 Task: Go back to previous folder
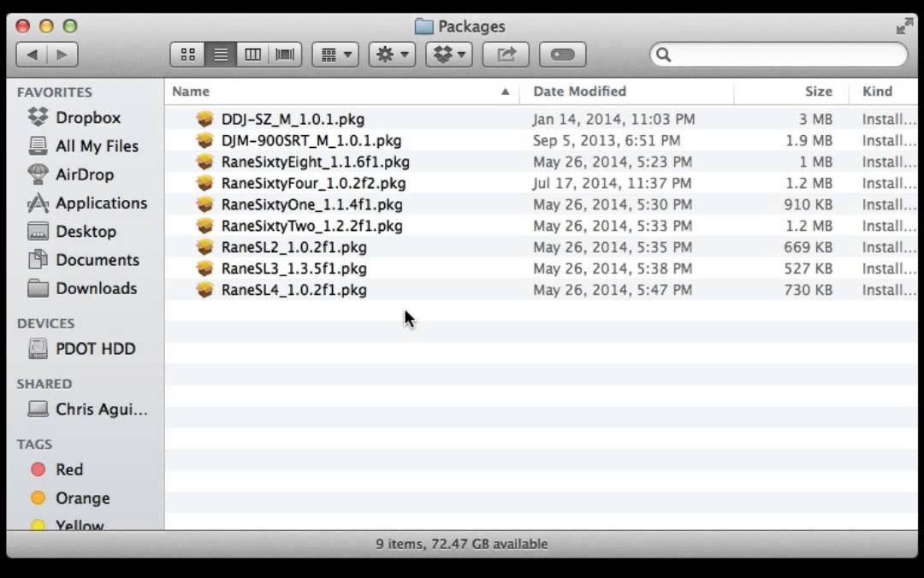pos(32,55)
